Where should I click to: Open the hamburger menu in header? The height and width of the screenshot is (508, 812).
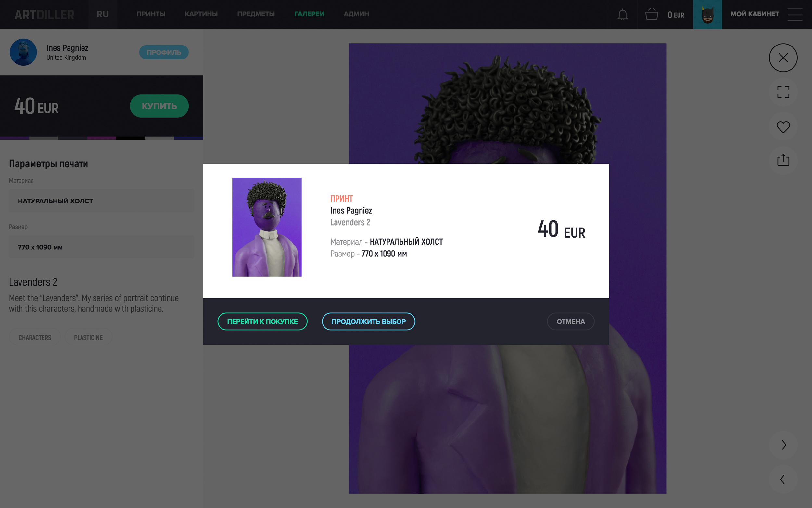tap(794, 14)
